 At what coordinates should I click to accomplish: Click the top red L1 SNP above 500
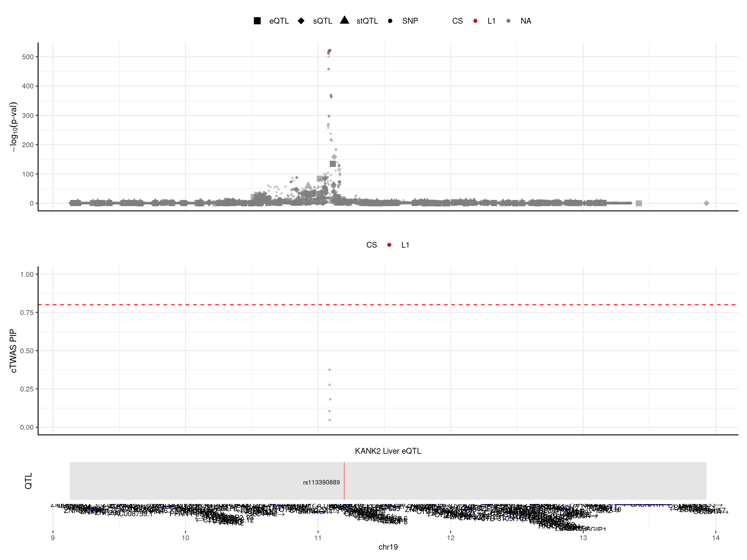[x=330, y=51]
